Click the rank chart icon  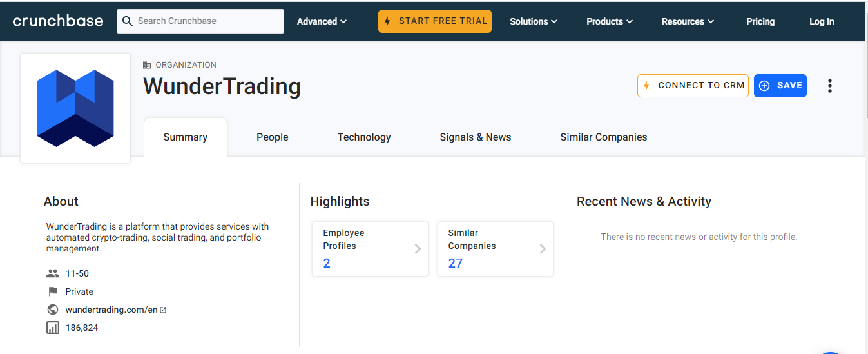pyautogui.click(x=53, y=328)
